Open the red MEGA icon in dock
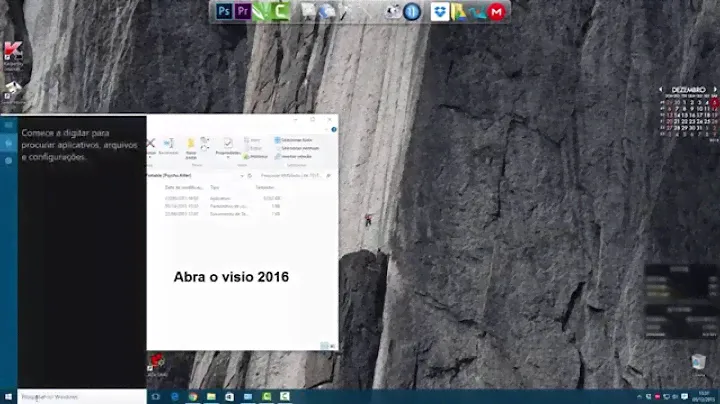This screenshot has height=404, width=720. [x=496, y=12]
